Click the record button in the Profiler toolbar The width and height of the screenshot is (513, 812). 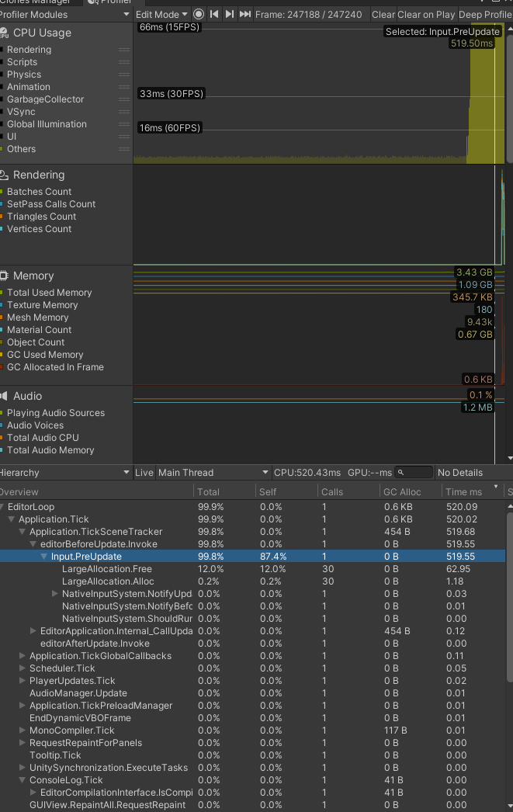coord(199,14)
